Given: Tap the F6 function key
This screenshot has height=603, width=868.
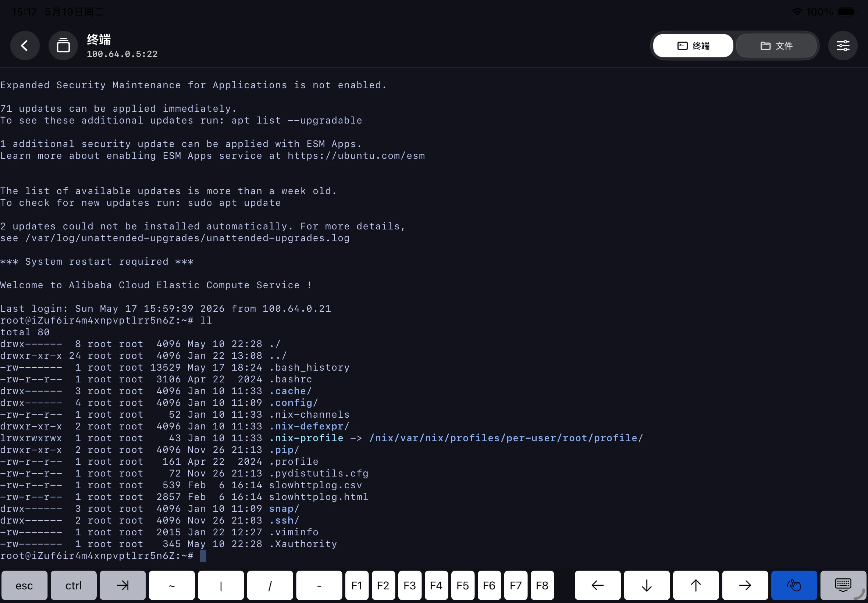Looking at the screenshot, I should coord(490,585).
